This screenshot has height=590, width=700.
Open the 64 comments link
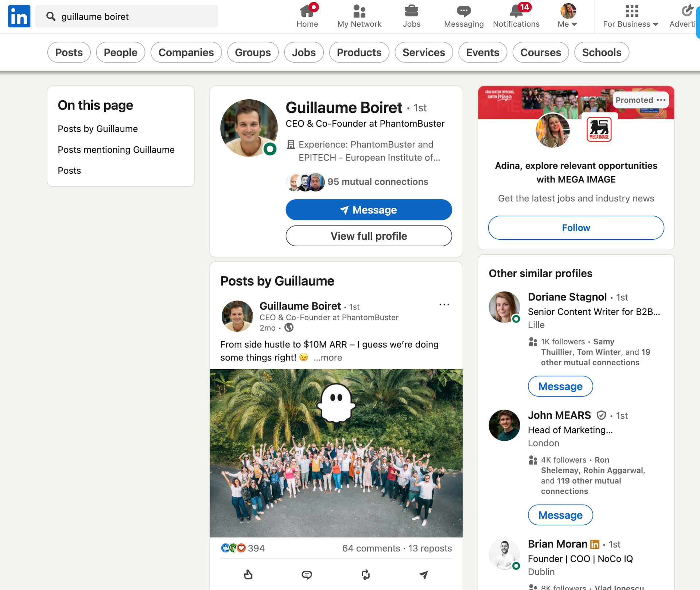click(371, 548)
